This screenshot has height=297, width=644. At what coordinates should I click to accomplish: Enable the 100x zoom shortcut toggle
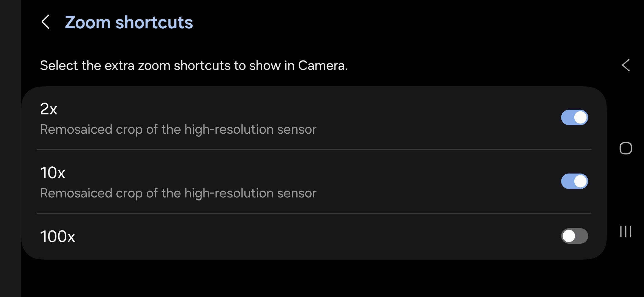[574, 236]
